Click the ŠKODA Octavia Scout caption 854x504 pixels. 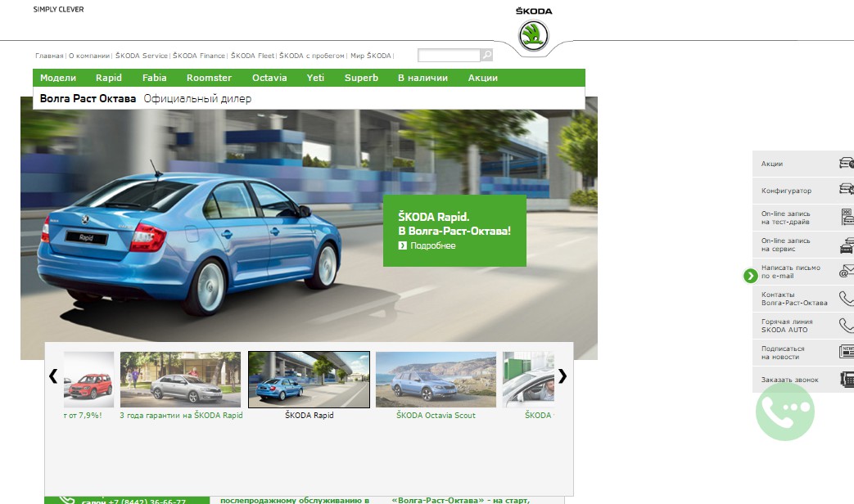point(436,416)
